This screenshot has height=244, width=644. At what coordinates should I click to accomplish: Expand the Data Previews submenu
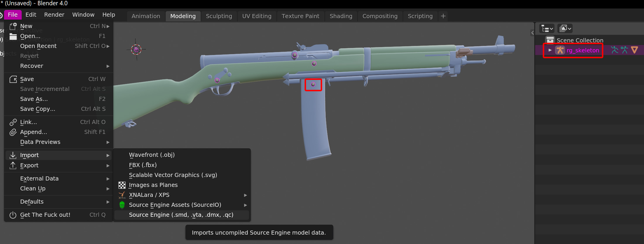pyautogui.click(x=59, y=142)
